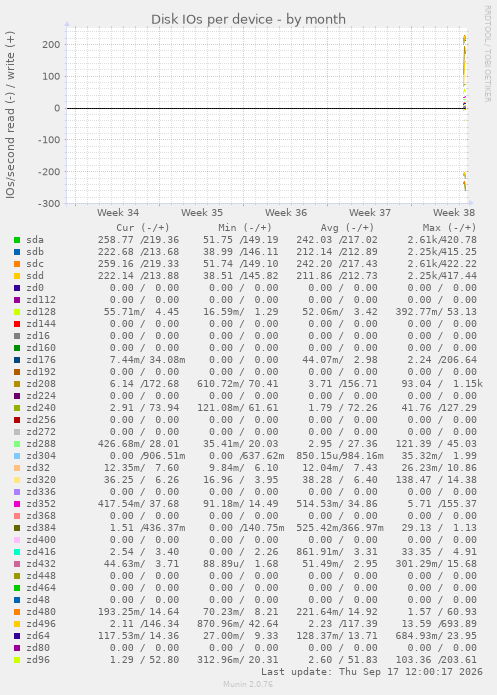Click the 'zd352' device label
The image size is (497, 695).
[41, 504]
